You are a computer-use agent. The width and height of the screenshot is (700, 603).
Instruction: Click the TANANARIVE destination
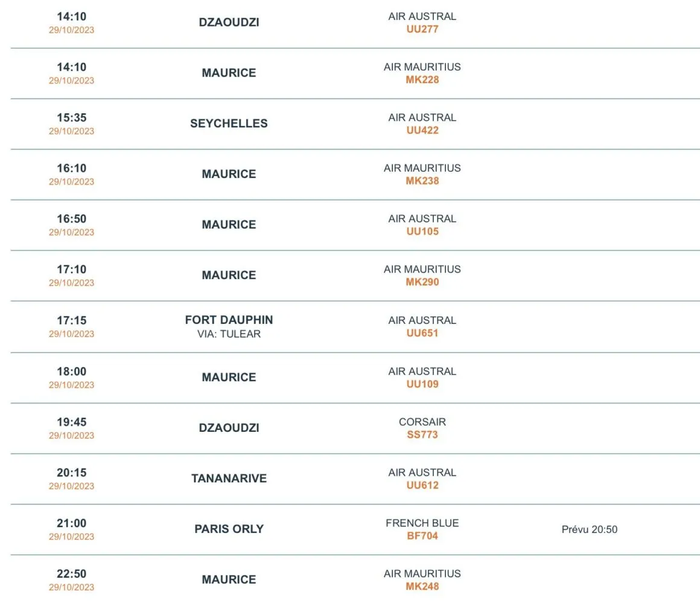[x=229, y=479]
